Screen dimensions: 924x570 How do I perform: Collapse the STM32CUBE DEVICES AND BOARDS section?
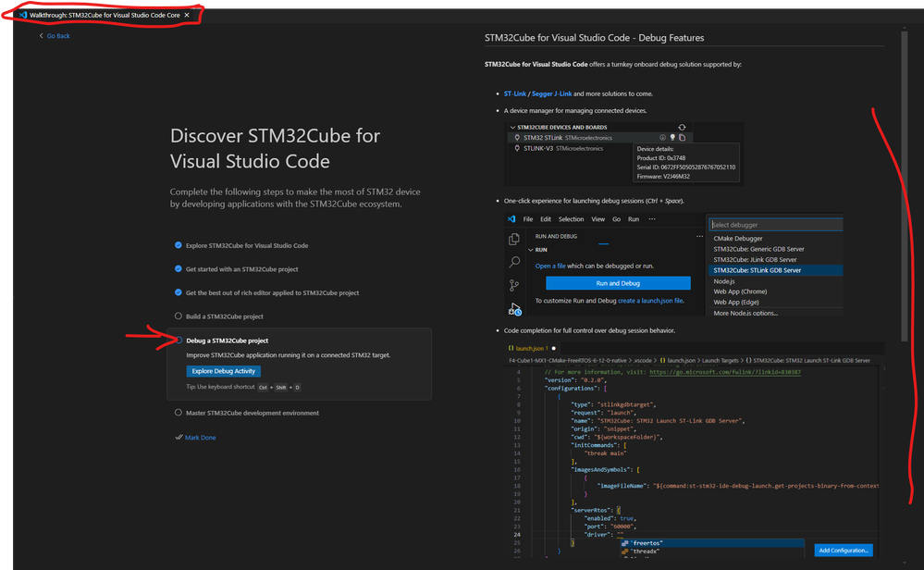click(x=512, y=127)
